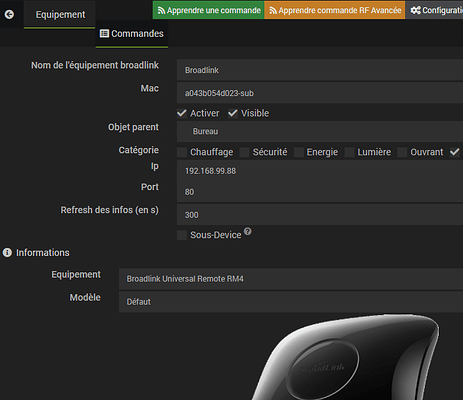Click the Port field showing 80
Viewport: 463px width, 400px height.
(320, 192)
